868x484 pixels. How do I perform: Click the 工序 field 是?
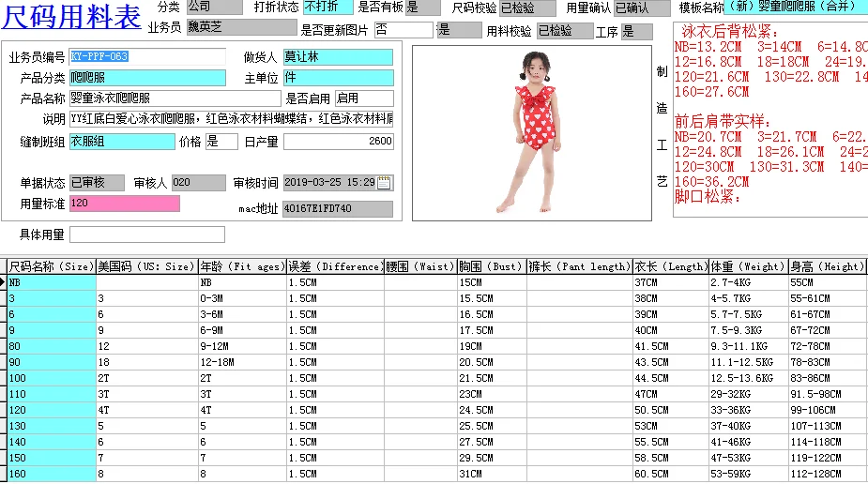pyautogui.click(x=636, y=31)
